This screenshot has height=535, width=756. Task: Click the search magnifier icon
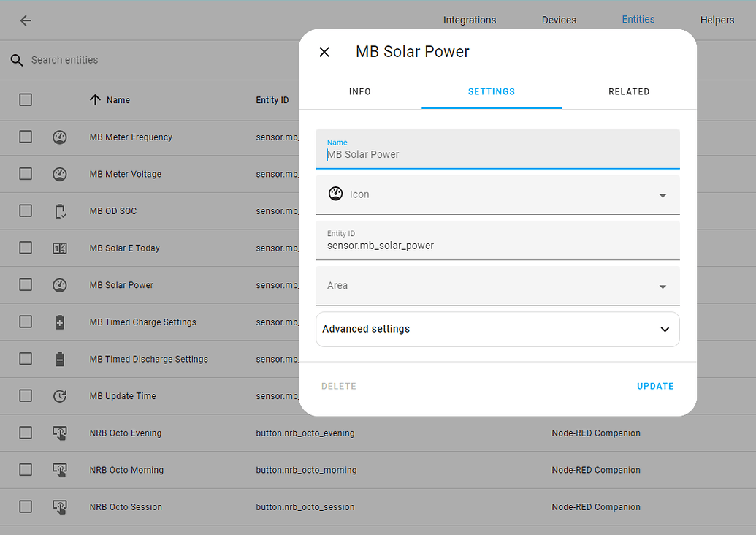(17, 60)
